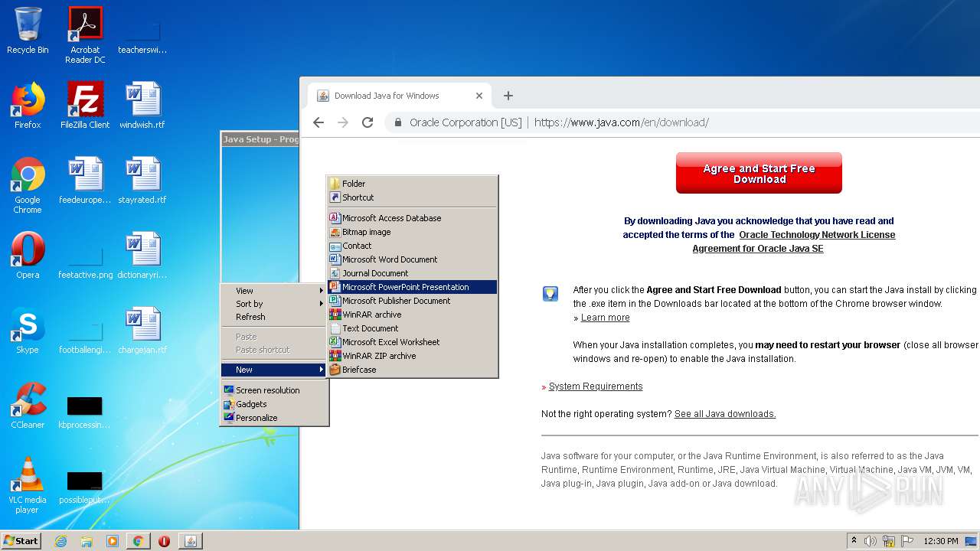Launch CCleaner desktop shortcut
The height and width of the screenshot is (551, 980).
(x=28, y=406)
